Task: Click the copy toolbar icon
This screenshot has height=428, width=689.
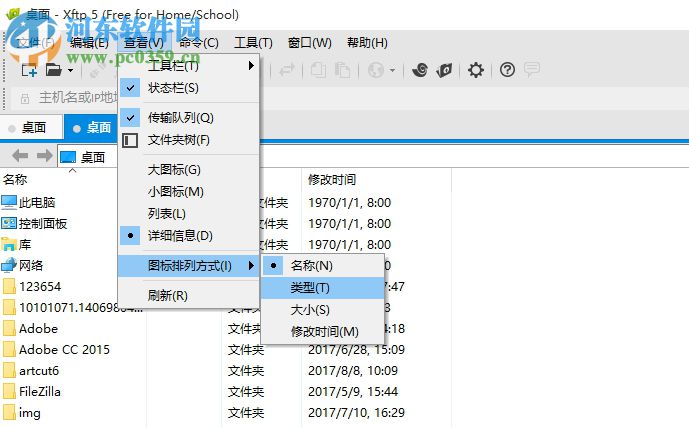Action: tap(318, 70)
